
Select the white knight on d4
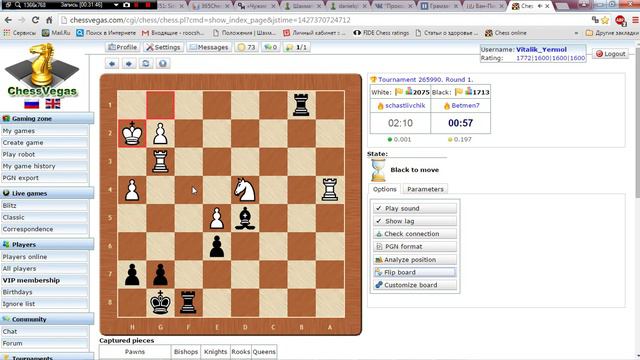click(245, 190)
